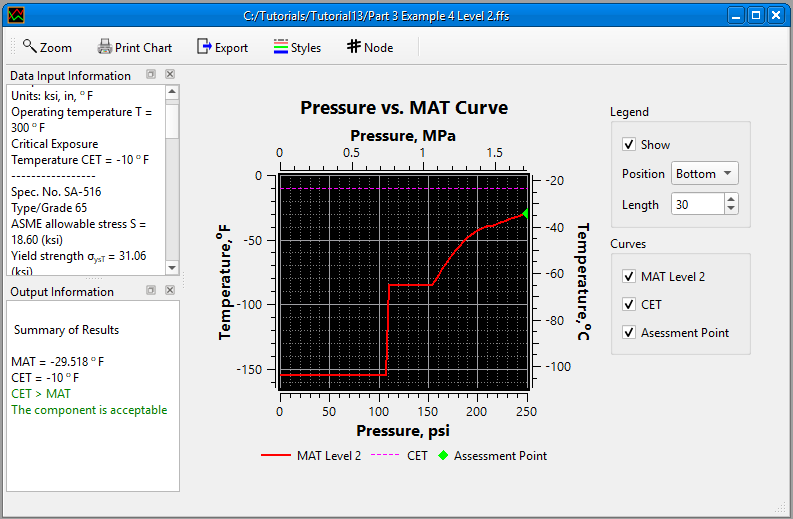Activate the Node hash icon

(x=353, y=47)
